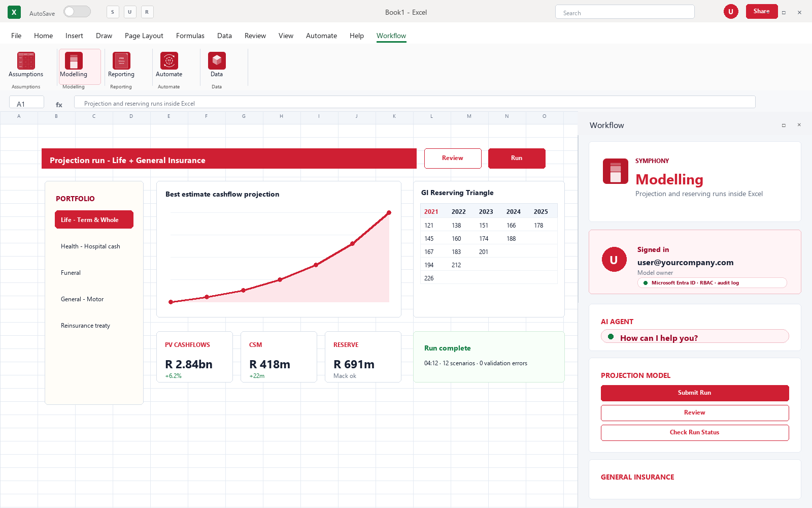Click the Search box in title bar

pos(625,12)
